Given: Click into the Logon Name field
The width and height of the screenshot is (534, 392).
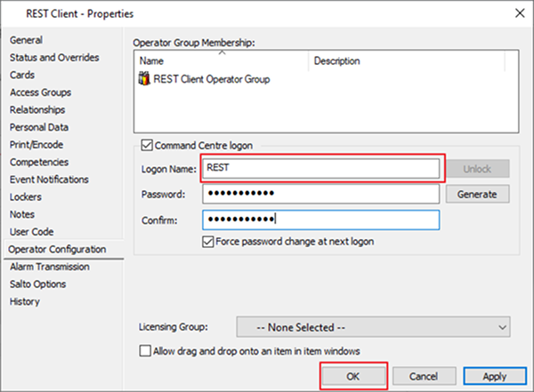Looking at the screenshot, I should [x=320, y=167].
